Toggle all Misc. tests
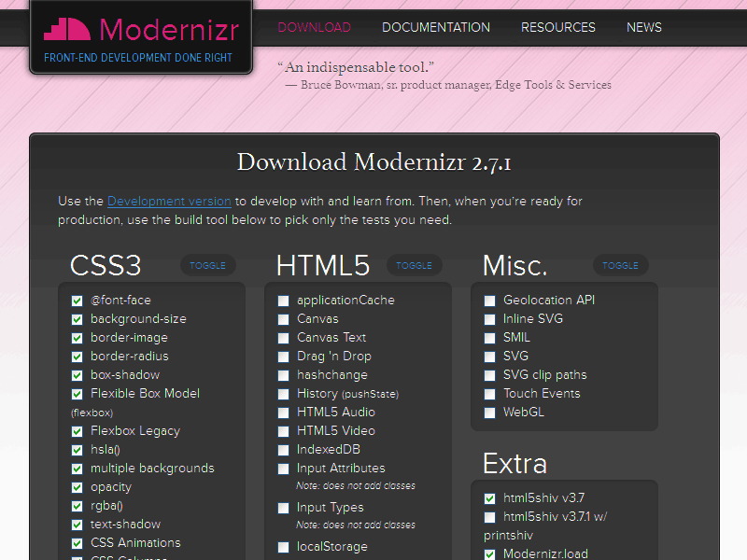Viewport: 747px width, 560px height. [620, 265]
